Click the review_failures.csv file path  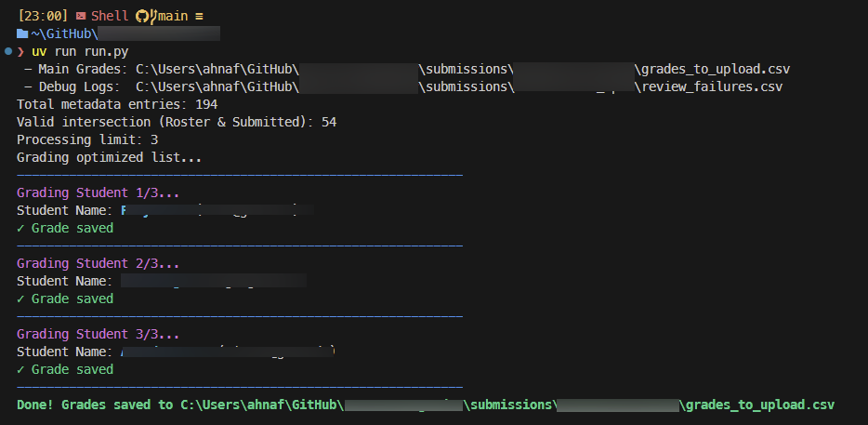pos(712,86)
